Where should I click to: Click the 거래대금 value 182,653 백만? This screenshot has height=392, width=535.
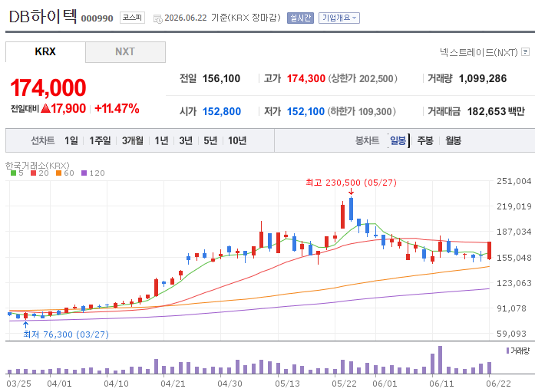pyautogui.click(x=496, y=111)
